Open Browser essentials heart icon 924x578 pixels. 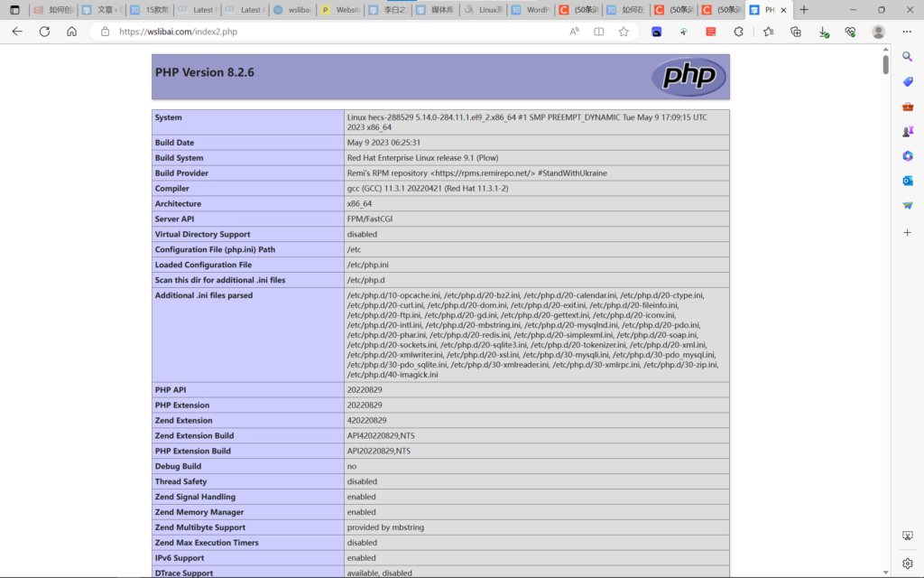[x=850, y=32]
